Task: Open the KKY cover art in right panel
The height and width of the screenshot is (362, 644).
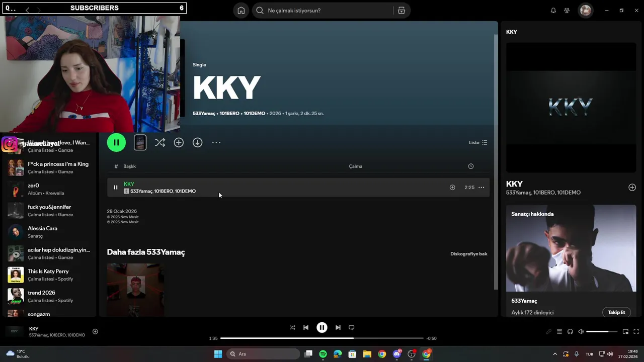Action: (571, 108)
